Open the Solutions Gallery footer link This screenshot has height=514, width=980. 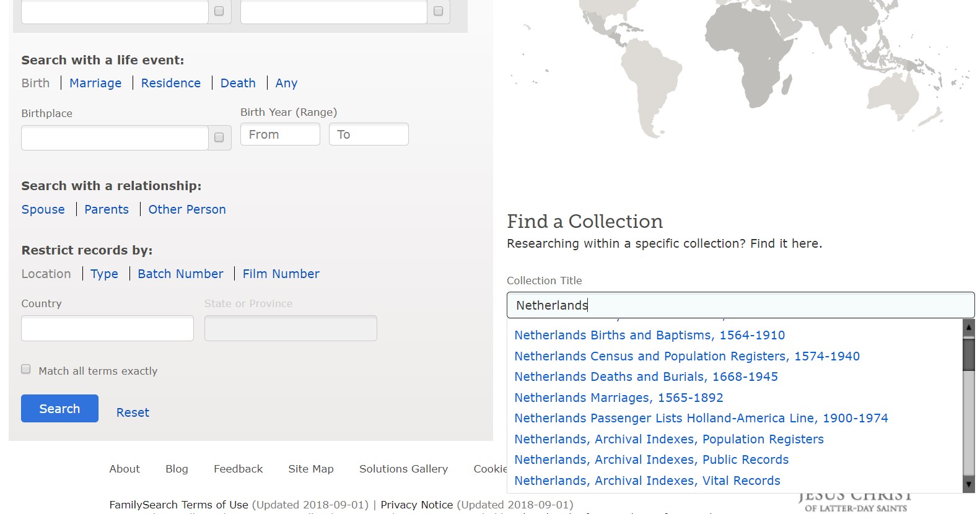pyautogui.click(x=403, y=469)
